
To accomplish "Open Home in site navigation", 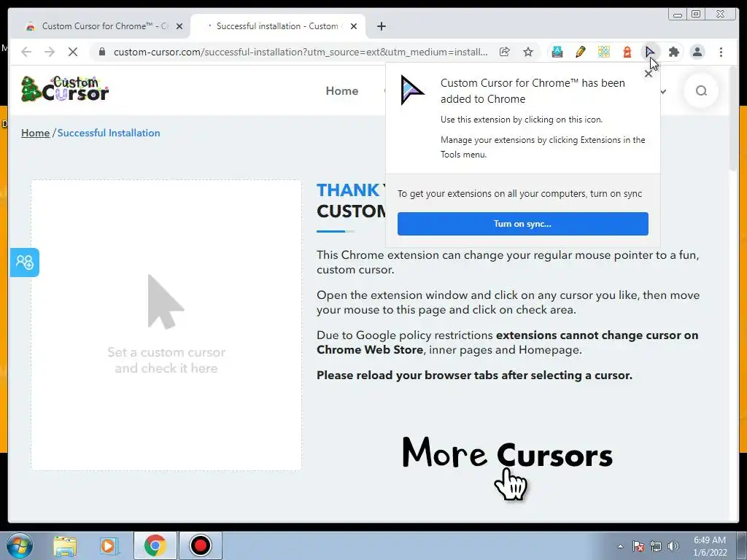I will tap(342, 91).
